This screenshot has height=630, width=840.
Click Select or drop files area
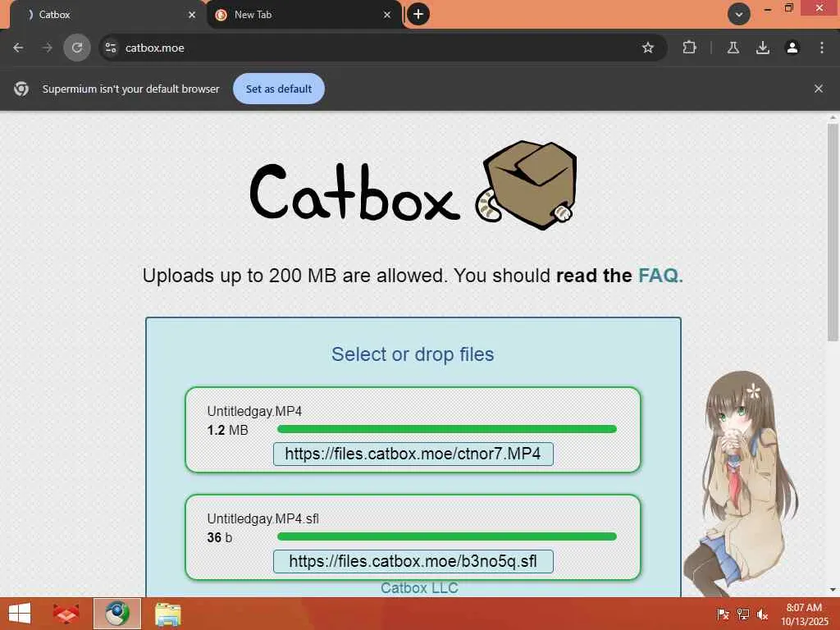click(413, 354)
